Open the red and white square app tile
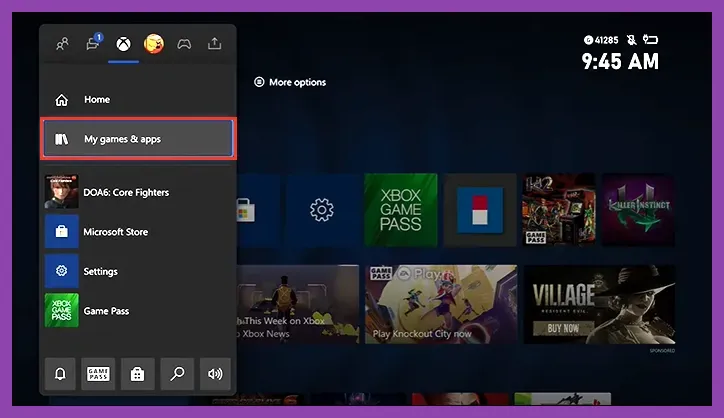724x418 pixels. (x=480, y=210)
